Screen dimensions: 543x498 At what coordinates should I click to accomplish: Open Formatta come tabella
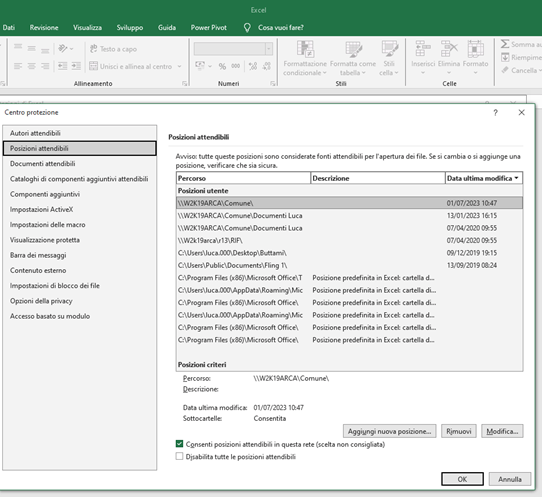[353, 58]
